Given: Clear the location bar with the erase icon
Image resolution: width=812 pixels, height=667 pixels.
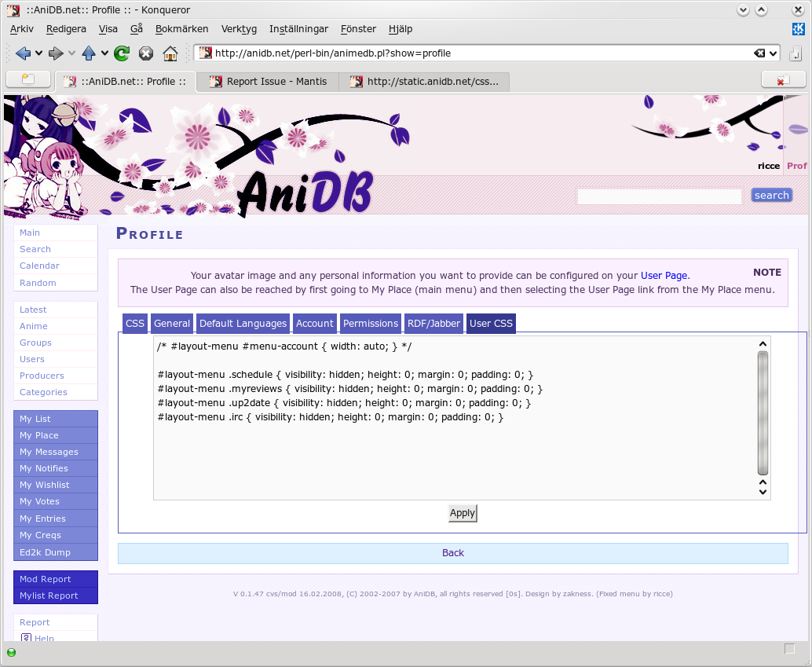Looking at the screenshot, I should tap(759, 53).
